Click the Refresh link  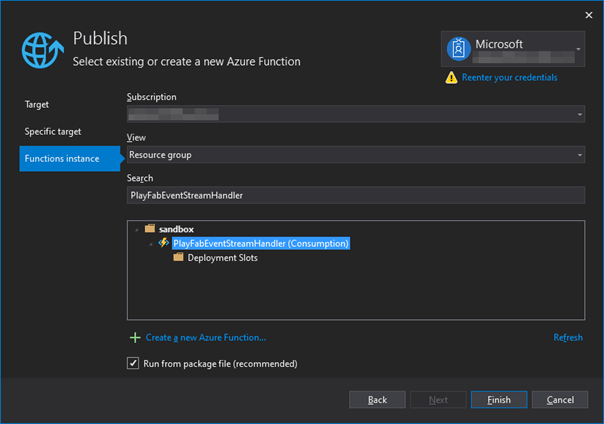coord(568,338)
